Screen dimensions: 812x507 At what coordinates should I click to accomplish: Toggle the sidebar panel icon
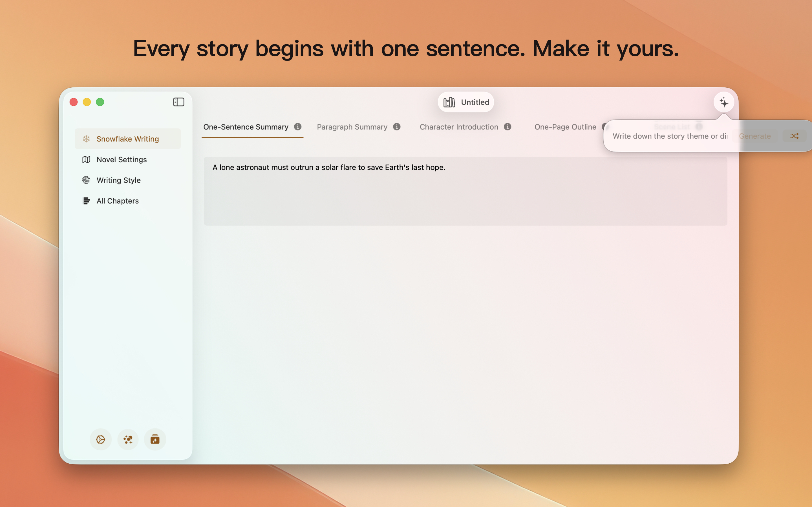[x=178, y=102]
